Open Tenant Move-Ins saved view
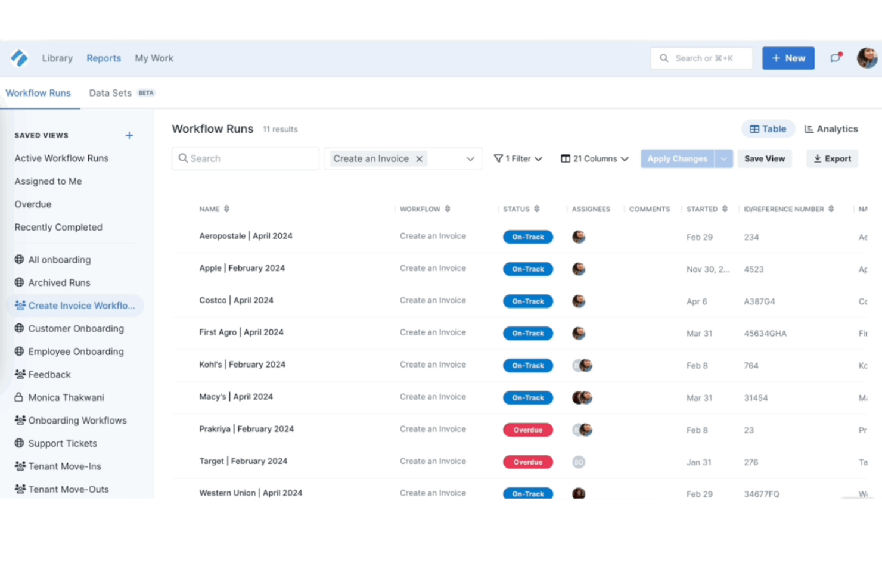882x588 pixels. point(58,466)
